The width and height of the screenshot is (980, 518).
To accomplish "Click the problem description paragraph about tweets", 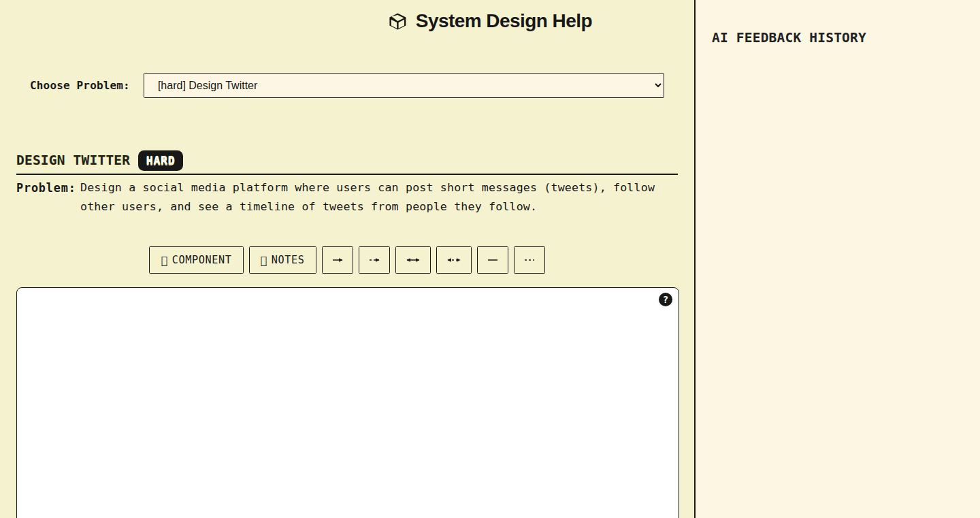I will click(367, 197).
